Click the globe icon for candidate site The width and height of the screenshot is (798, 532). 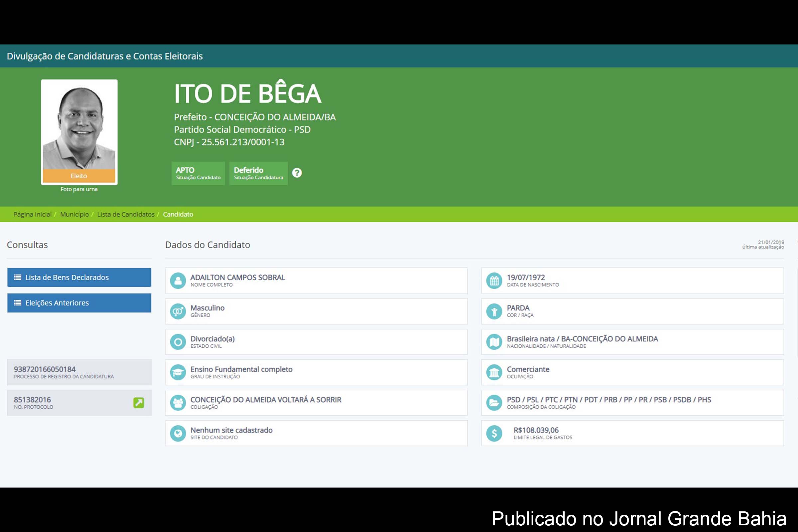click(x=178, y=433)
